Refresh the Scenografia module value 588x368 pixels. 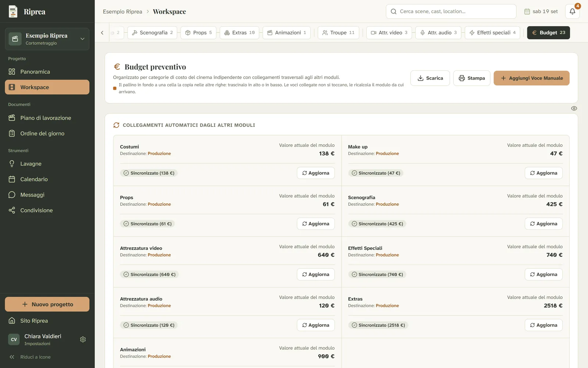(544, 224)
